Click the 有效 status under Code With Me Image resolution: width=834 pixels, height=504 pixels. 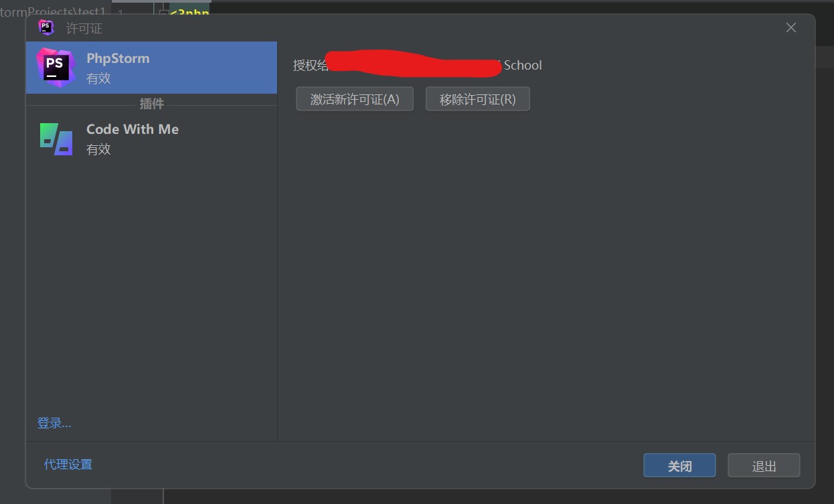pos(98,149)
